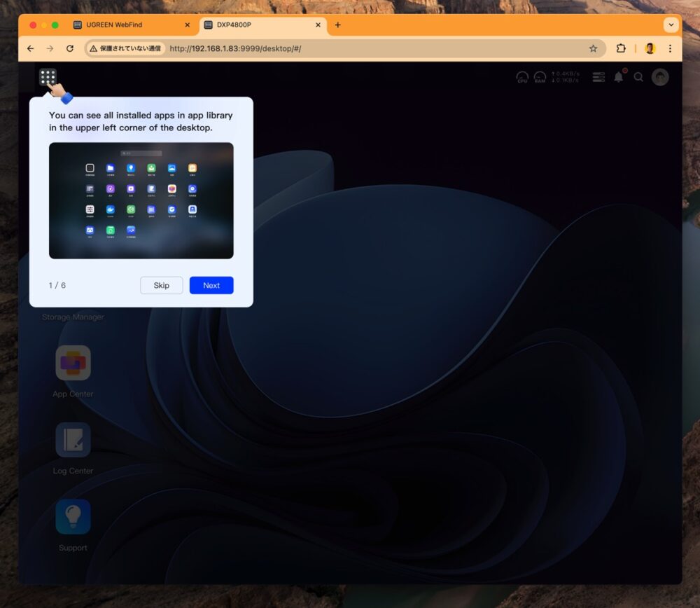This screenshot has width=700, height=608.
Task: Open a new browser tab
Action: coord(337,25)
